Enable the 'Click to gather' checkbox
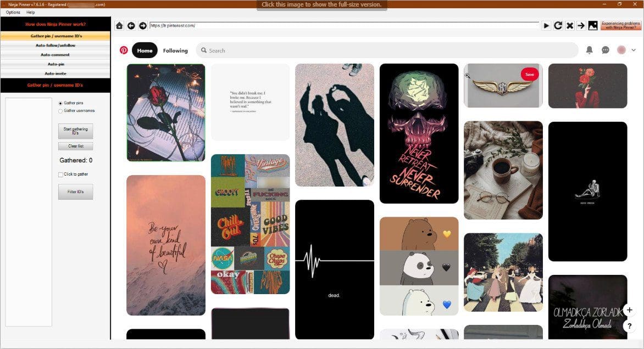The height and width of the screenshot is (349, 644). click(60, 174)
